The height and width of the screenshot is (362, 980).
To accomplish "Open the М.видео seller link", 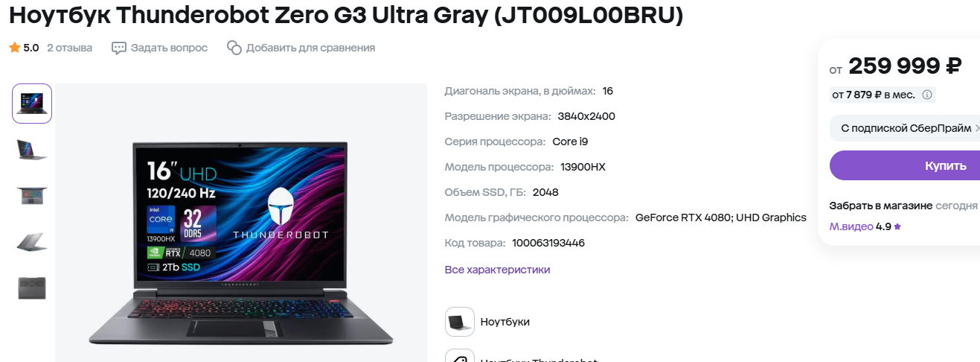I will (x=851, y=226).
